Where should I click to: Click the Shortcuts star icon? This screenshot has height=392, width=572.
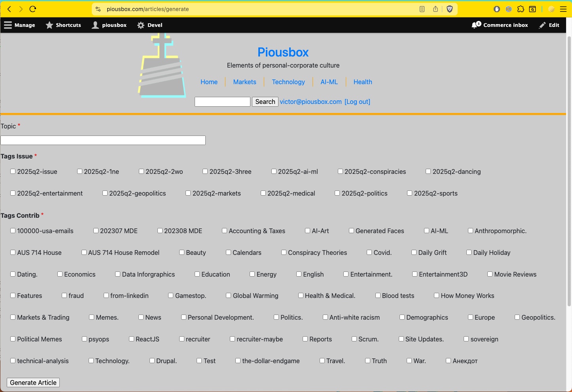[x=50, y=25]
